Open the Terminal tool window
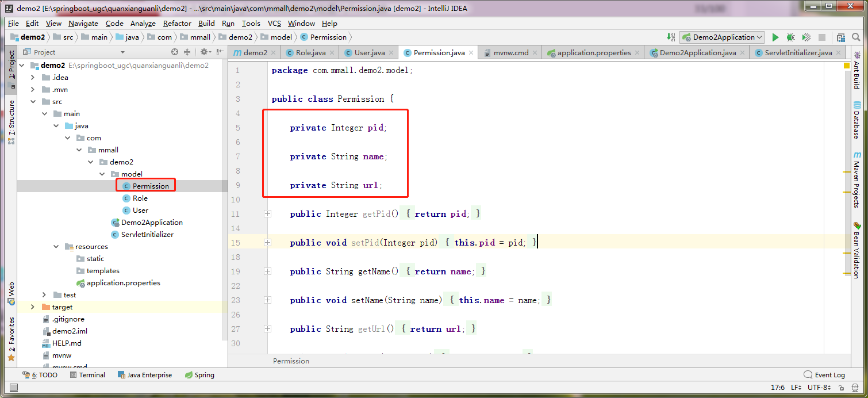Image resolution: width=868 pixels, height=398 pixels. 87,375
